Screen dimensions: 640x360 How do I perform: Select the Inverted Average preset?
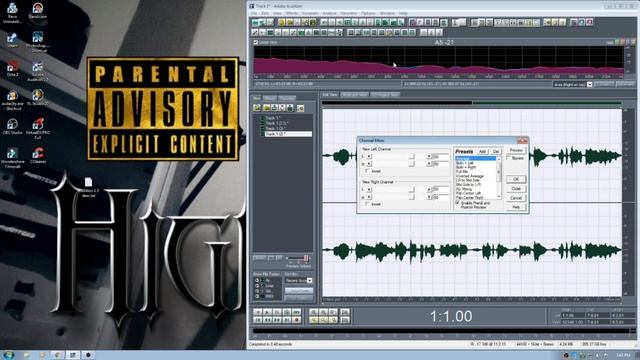pos(469,176)
